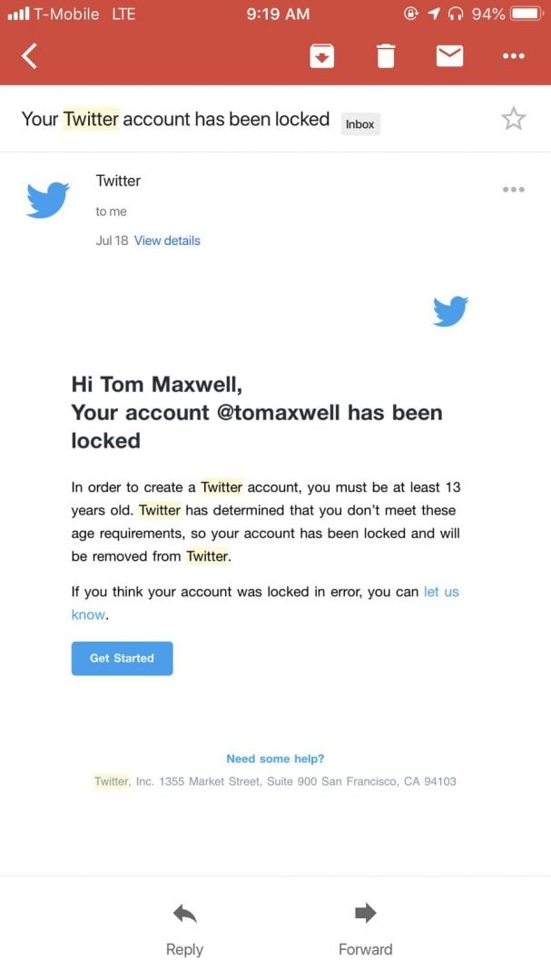Open the 'Need some help?' link
Screen dimensions: 551x980
coord(275,759)
